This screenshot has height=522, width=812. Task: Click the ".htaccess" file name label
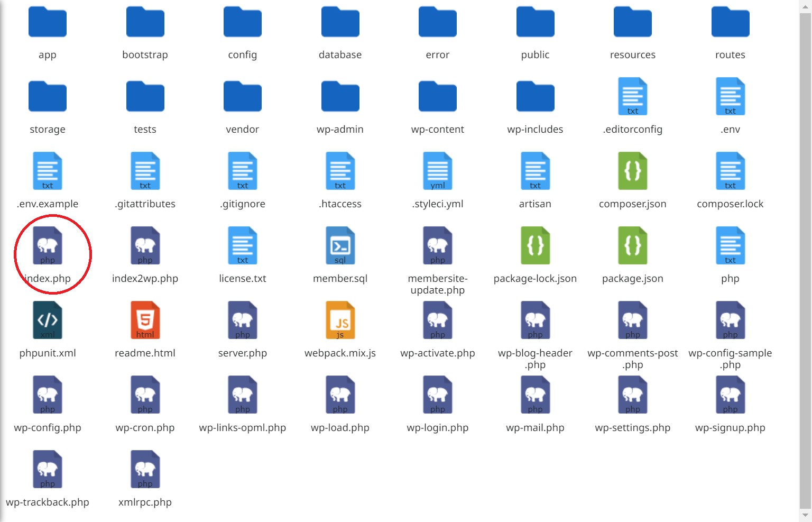point(340,204)
